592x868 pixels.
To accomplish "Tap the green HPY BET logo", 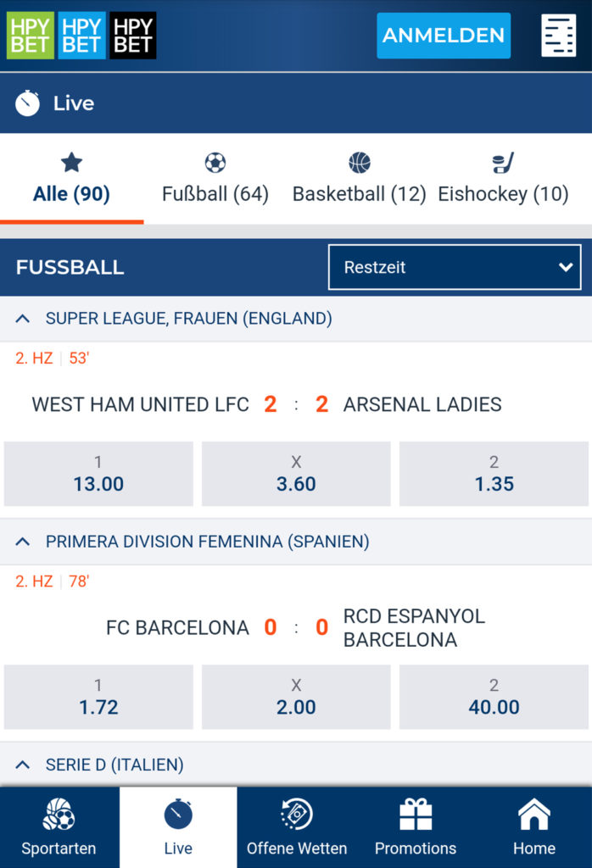I will 31,36.
